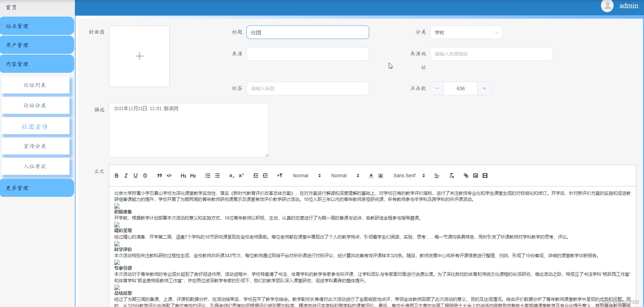Open 论坛列表 submenu item
644x307 pixels.
[35, 85]
